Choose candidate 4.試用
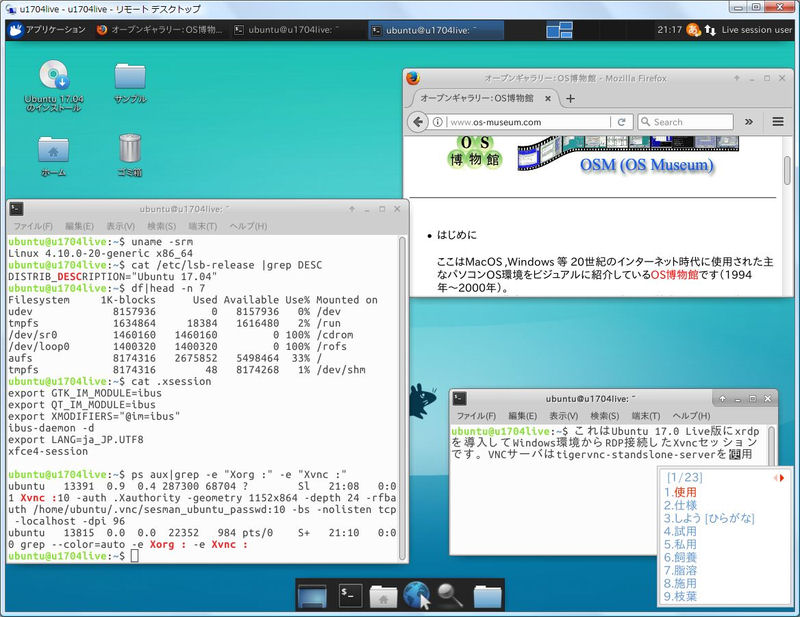The width and height of the screenshot is (800, 617). coord(680,531)
